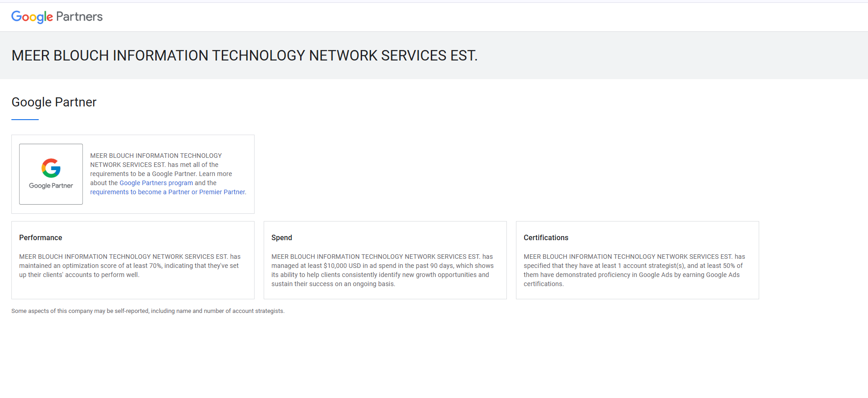Click the 'has met all of the requirements' paragraph

168,174
